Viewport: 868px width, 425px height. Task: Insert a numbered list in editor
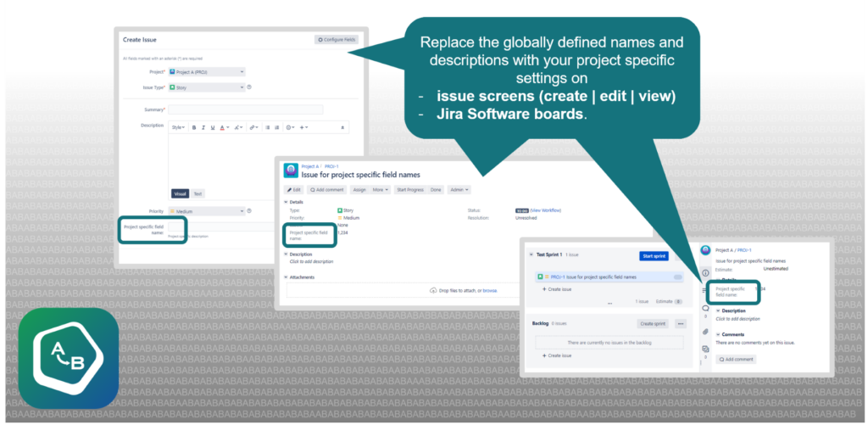(x=276, y=127)
